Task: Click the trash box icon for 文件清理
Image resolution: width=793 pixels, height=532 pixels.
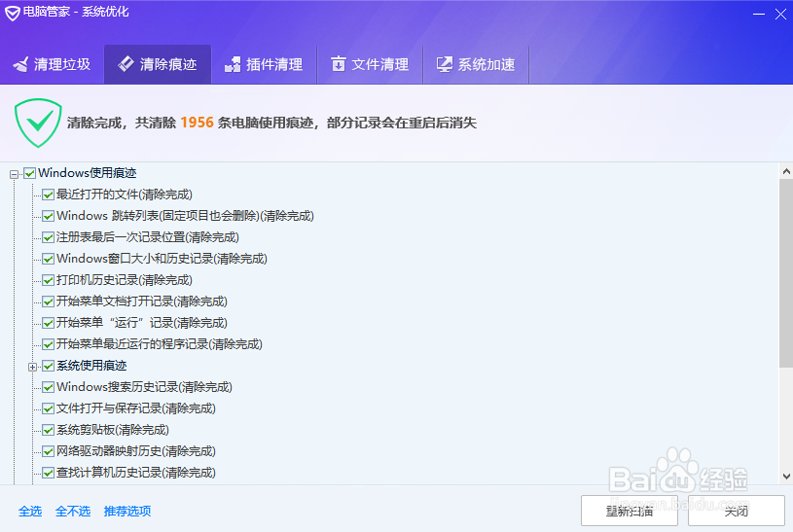Action: point(339,64)
